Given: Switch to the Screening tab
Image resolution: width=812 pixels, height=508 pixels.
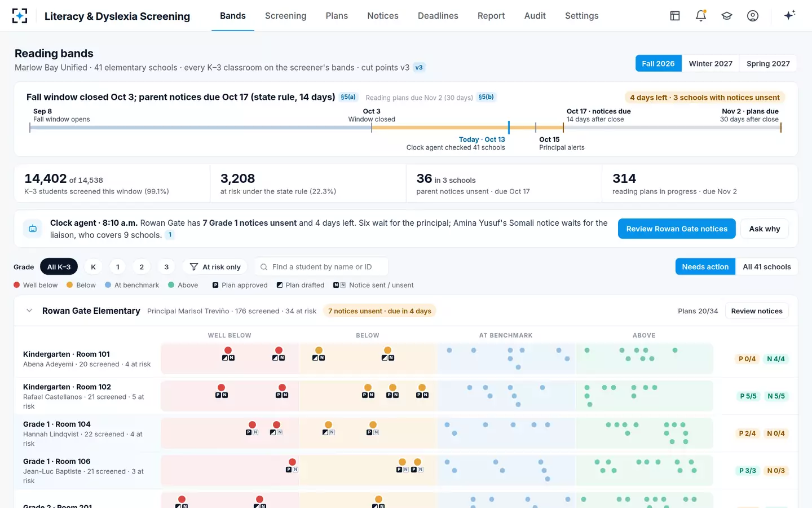Looking at the screenshot, I should tap(285, 16).
